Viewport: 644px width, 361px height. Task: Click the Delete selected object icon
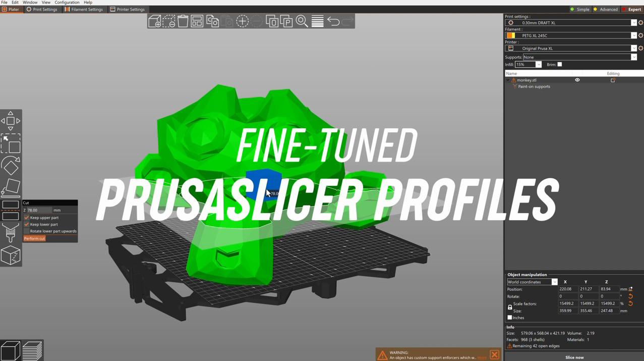tap(169, 21)
